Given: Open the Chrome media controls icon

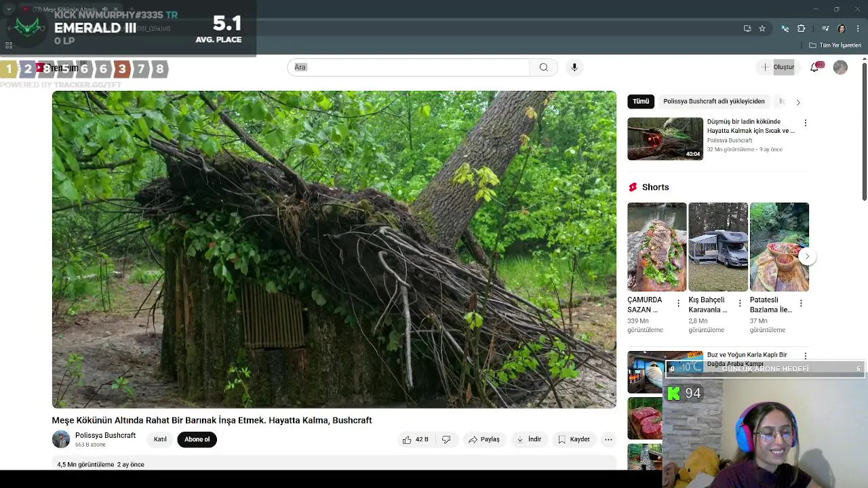Looking at the screenshot, I should (x=825, y=28).
